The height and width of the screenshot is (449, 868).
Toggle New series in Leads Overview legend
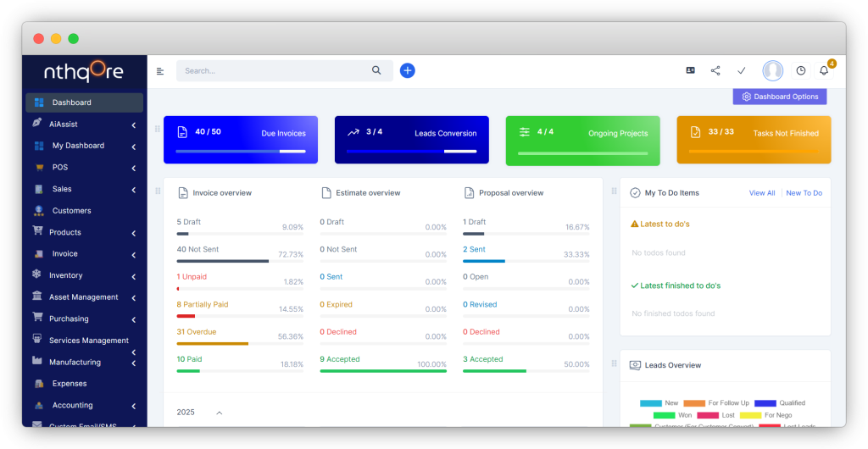pyautogui.click(x=659, y=403)
